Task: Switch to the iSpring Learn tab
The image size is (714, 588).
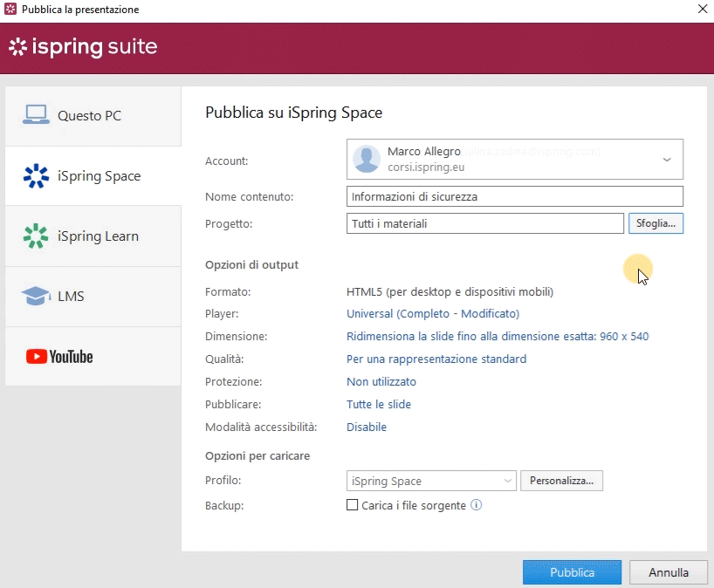Action: pos(98,236)
